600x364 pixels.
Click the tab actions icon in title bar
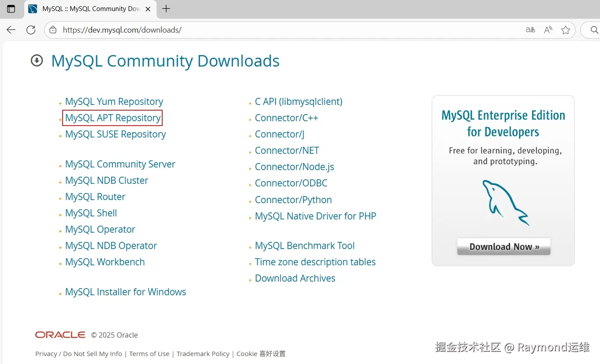coord(11,9)
